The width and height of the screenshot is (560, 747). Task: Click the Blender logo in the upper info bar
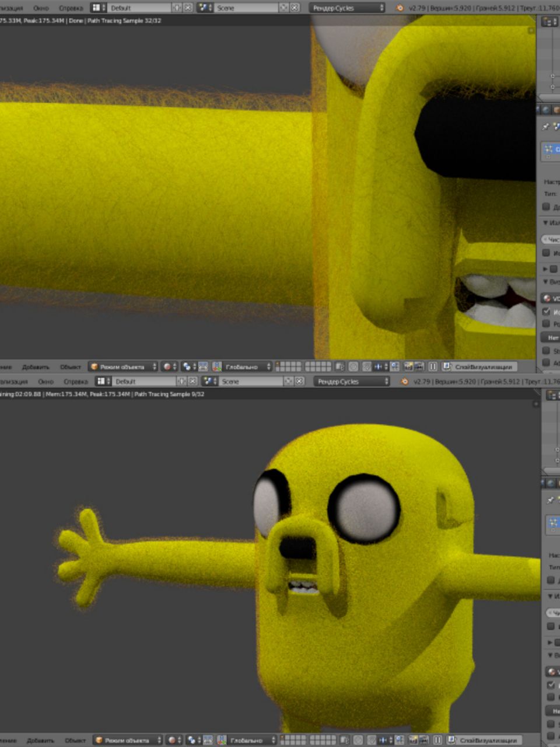400,8
